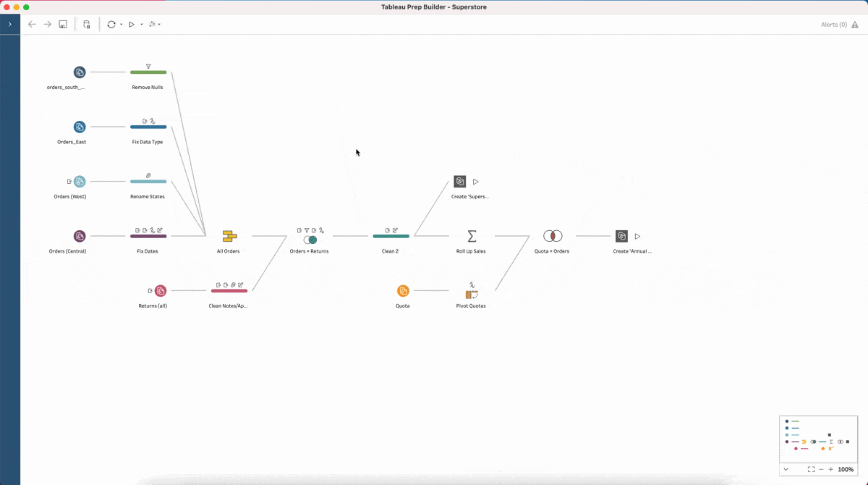The width and height of the screenshot is (868, 485).
Task: Save the flow with the disk icon
Action: coord(63,24)
